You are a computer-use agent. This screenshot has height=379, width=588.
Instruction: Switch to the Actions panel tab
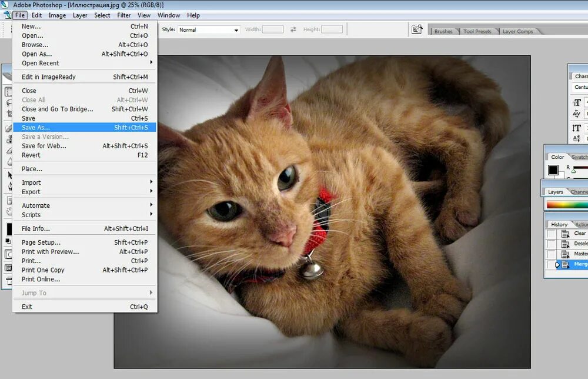(x=581, y=224)
